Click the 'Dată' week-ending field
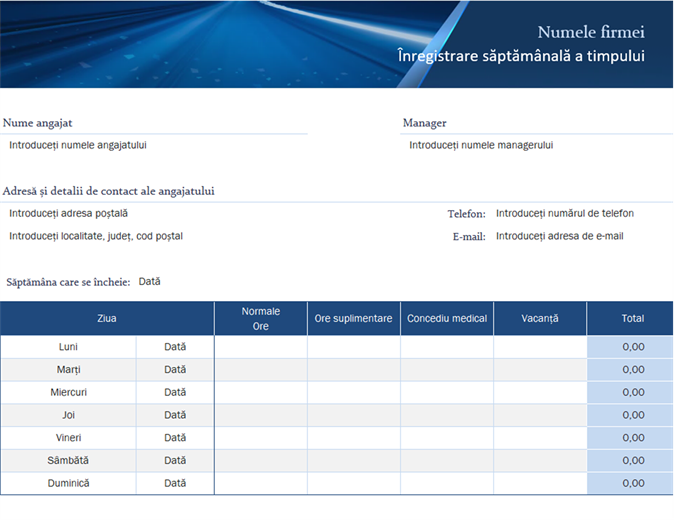Screen dimensions: 675x520 click(x=149, y=282)
